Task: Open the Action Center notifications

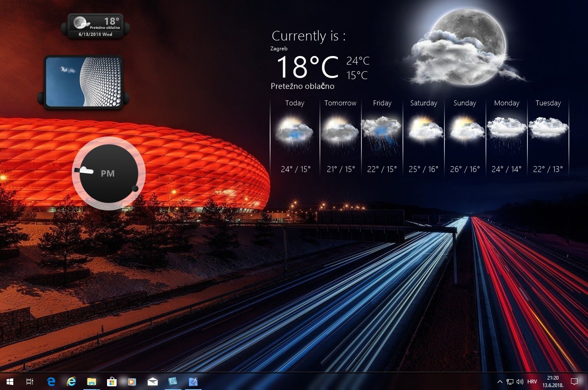Action: (x=574, y=382)
